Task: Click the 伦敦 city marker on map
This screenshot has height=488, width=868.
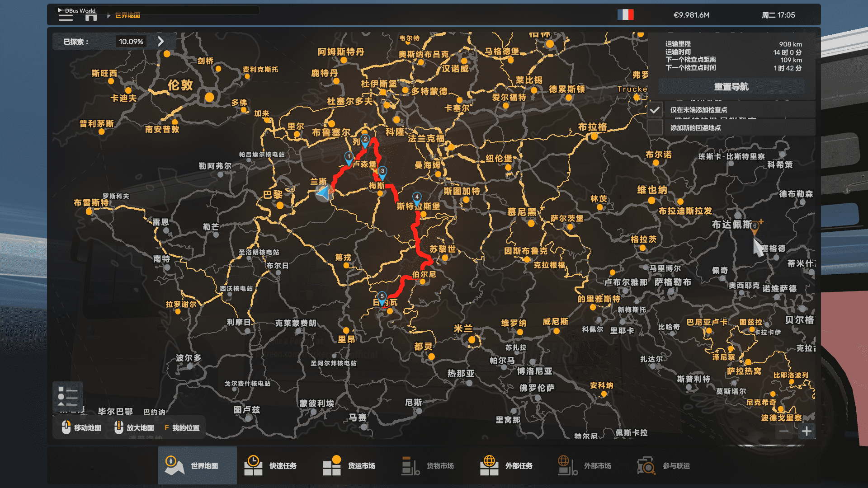Action: 209,97
